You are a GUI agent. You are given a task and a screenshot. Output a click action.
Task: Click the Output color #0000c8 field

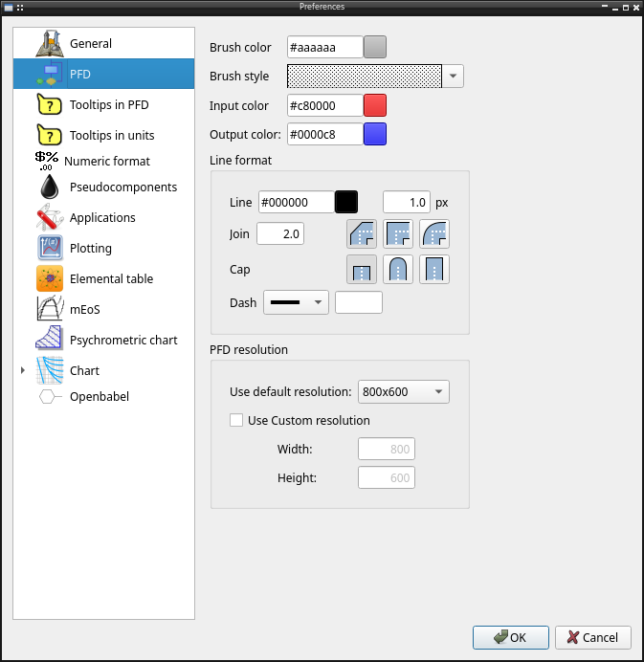(x=324, y=134)
